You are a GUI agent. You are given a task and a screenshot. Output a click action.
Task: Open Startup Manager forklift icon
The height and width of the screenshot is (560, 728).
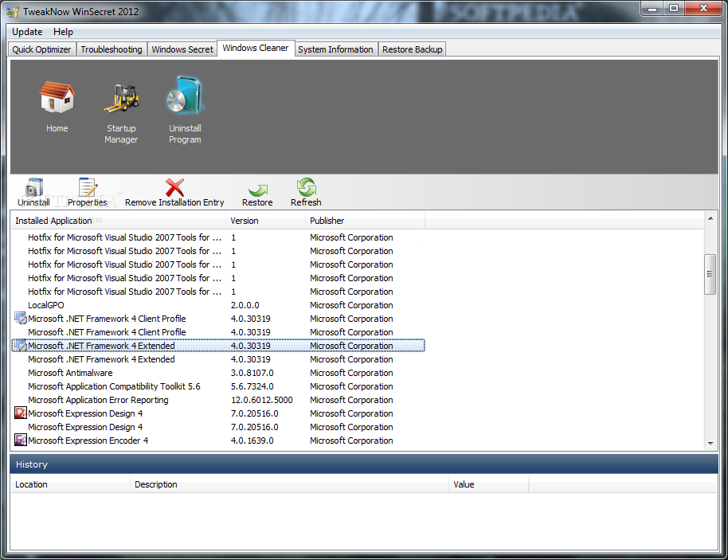121,97
